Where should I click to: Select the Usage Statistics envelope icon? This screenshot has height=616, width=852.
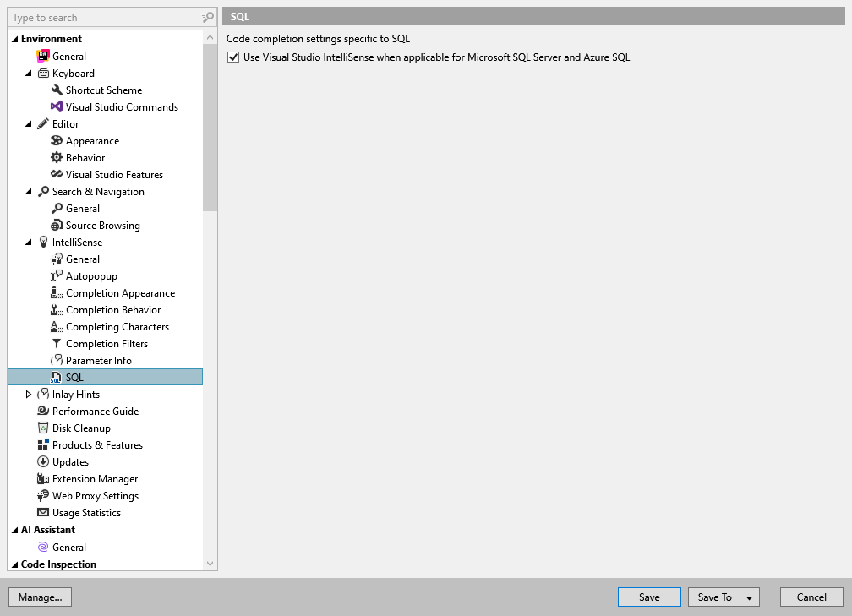click(x=42, y=512)
